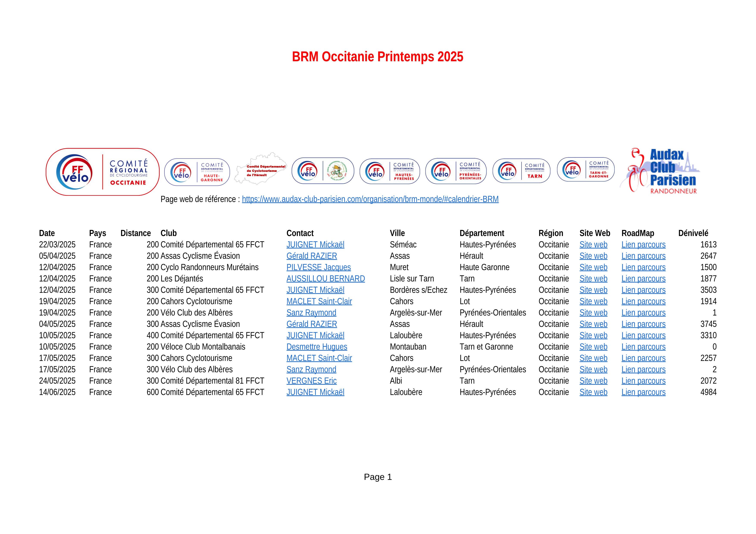The width and height of the screenshot is (756, 534).
Task: Open Gérald RAZIER contact in 05/04/2025 row
Action: pyautogui.click(x=311, y=256)
